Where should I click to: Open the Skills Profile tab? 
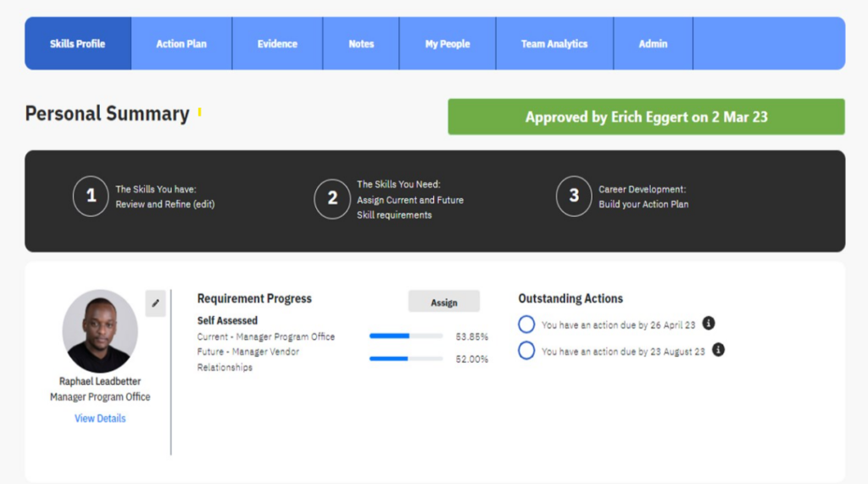pyautogui.click(x=77, y=43)
